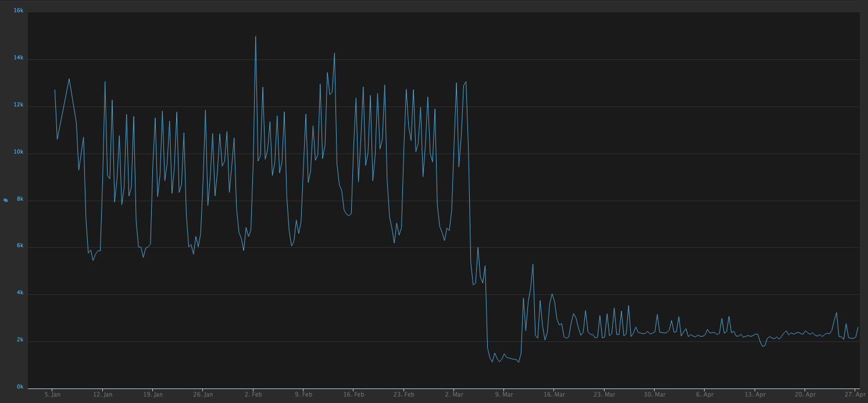868x403 pixels.
Task: Select the 5. Jan date label
Action: click(53, 394)
